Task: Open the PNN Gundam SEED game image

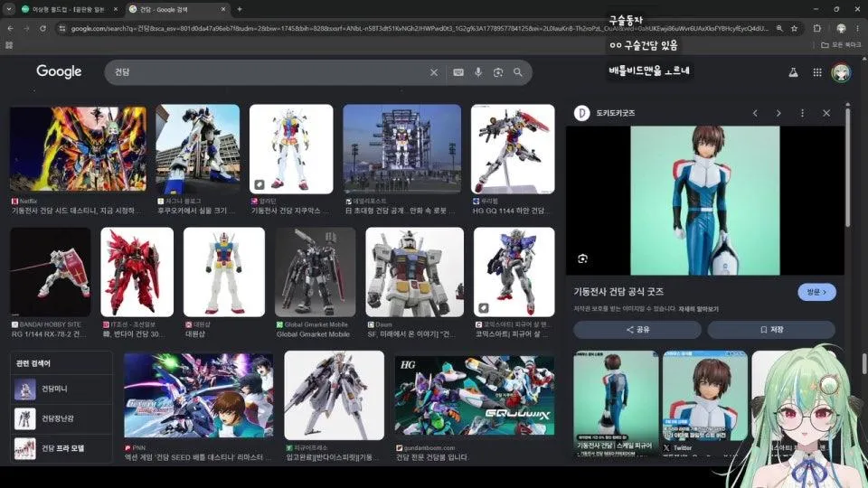Action: tap(198, 396)
